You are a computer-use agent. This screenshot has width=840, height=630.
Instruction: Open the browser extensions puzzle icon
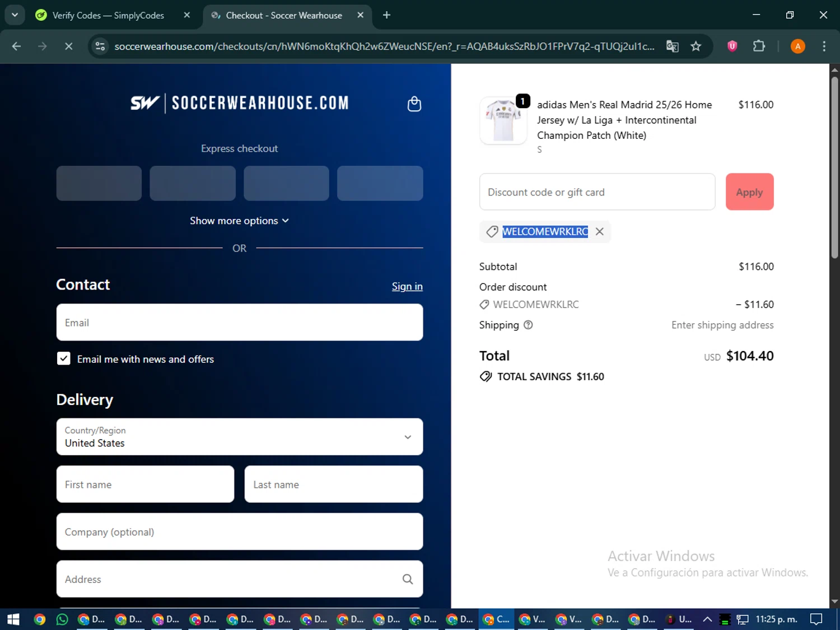759,46
